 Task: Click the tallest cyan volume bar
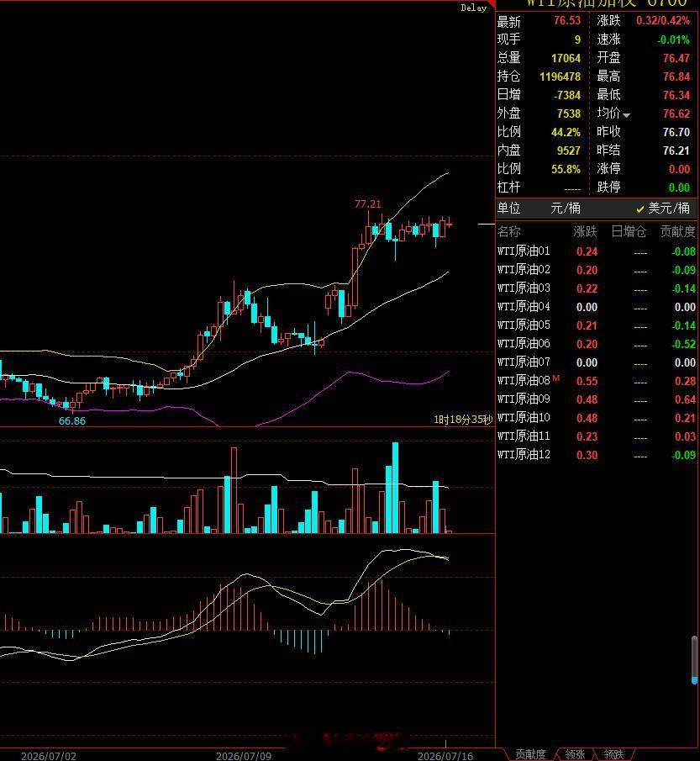(395, 488)
